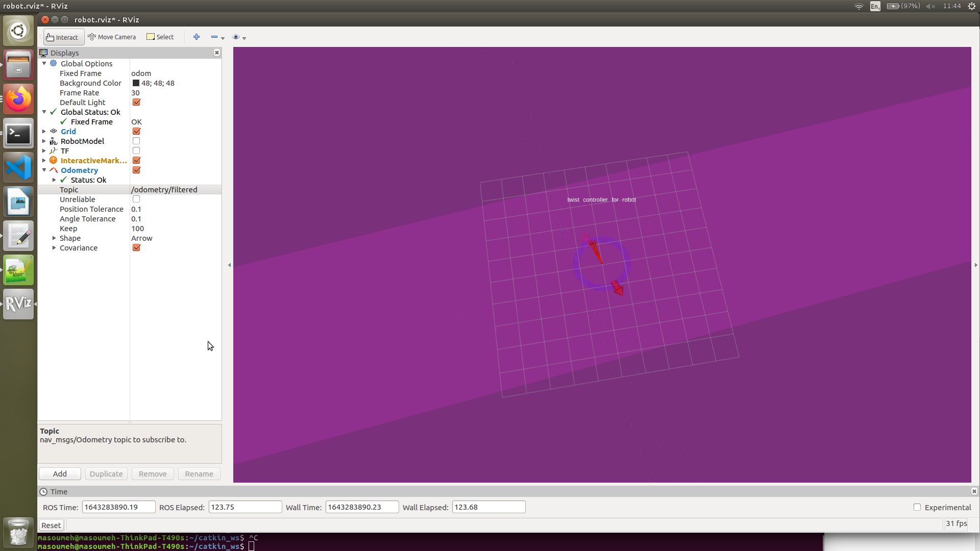Enable the TF display checkbox
The width and height of the screenshot is (980, 551).
136,151
